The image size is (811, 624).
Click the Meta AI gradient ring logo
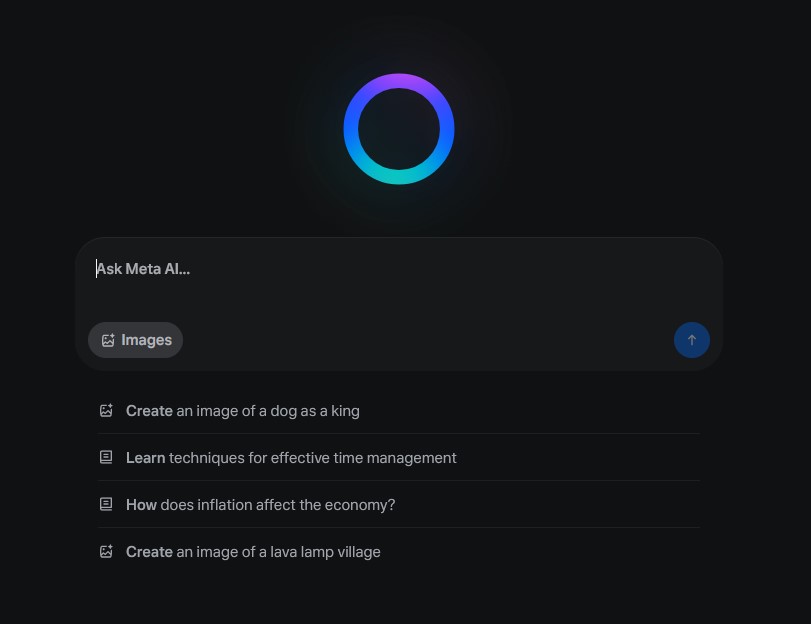(x=399, y=129)
